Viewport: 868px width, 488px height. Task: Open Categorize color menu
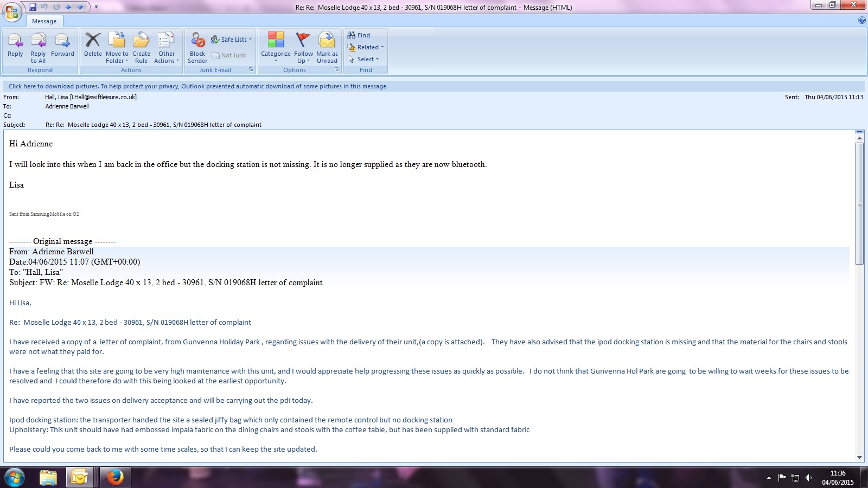pos(276,47)
